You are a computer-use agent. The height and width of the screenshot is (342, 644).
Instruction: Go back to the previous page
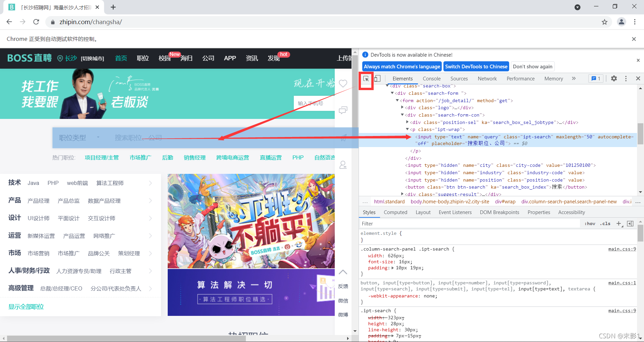pyautogui.click(x=9, y=22)
